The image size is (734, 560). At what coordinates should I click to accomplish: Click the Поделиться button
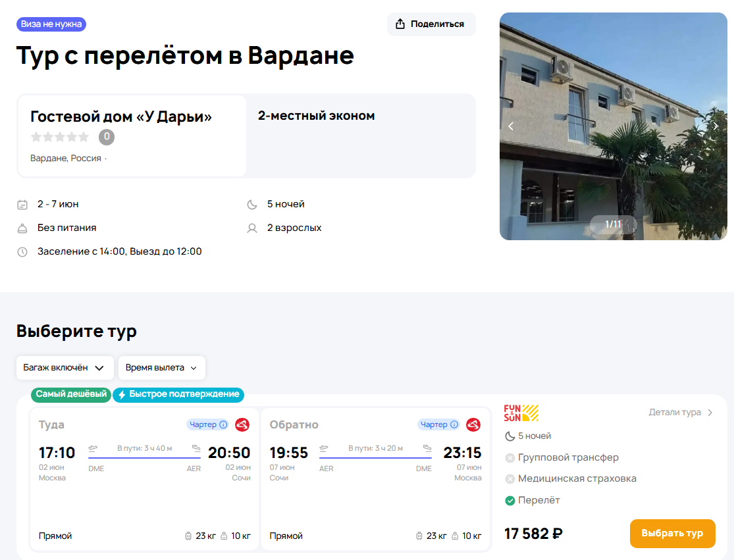point(431,24)
